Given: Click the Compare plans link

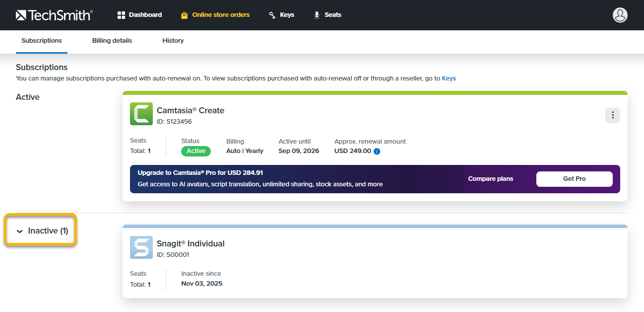Looking at the screenshot, I should [x=490, y=179].
